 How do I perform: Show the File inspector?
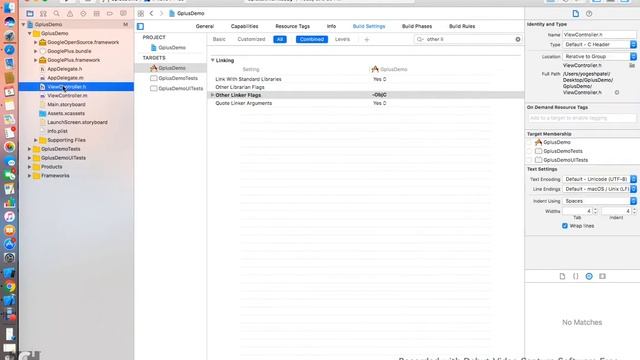576,13
